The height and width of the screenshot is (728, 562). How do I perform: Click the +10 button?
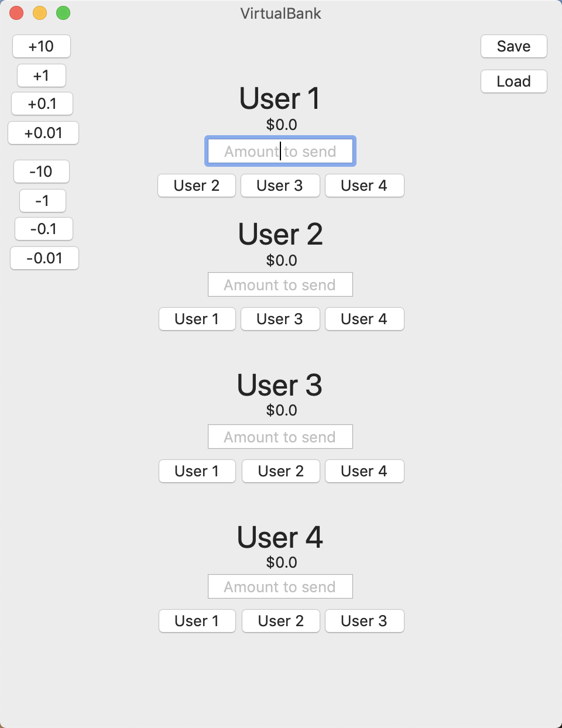pyautogui.click(x=42, y=46)
